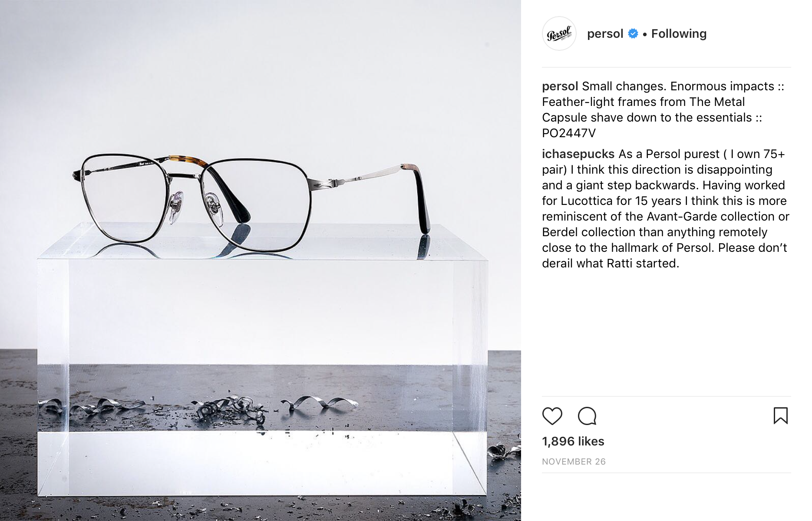Save the post with the bookmark icon

780,415
